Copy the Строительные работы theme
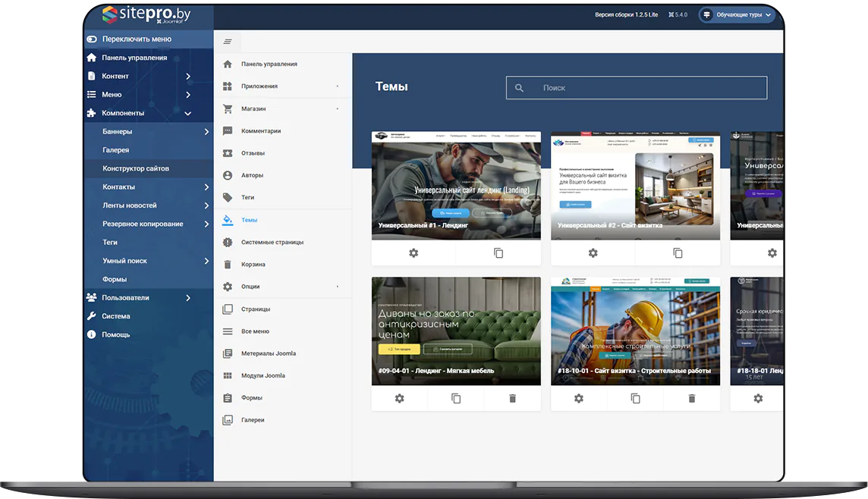The image size is (868, 499). (x=635, y=399)
